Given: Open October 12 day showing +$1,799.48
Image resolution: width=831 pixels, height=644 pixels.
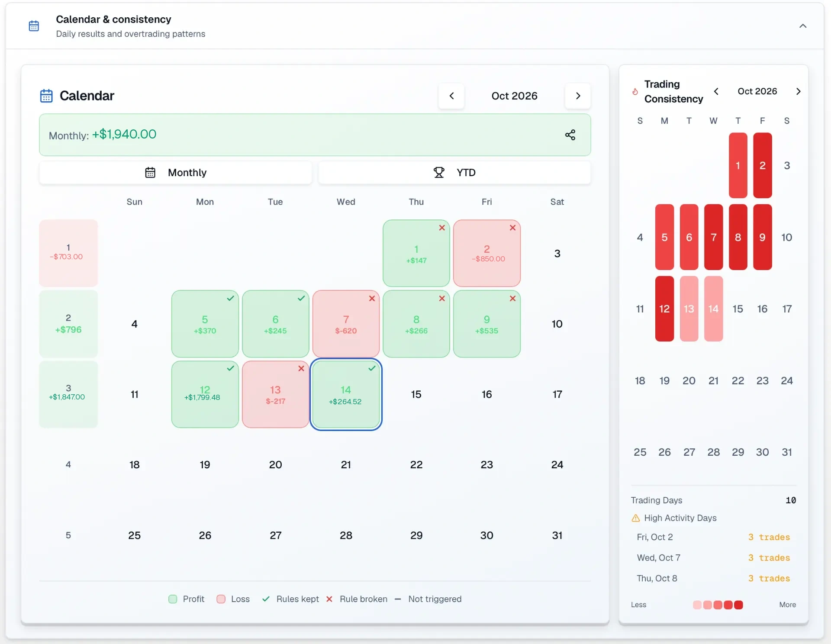Looking at the screenshot, I should [205, 394].
